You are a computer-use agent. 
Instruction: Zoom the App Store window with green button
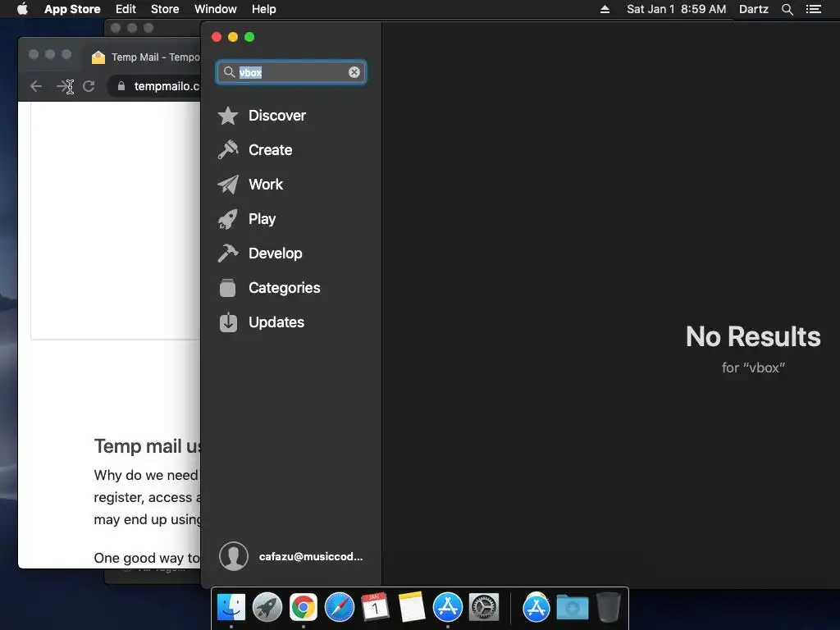click(x=249, y=37)
